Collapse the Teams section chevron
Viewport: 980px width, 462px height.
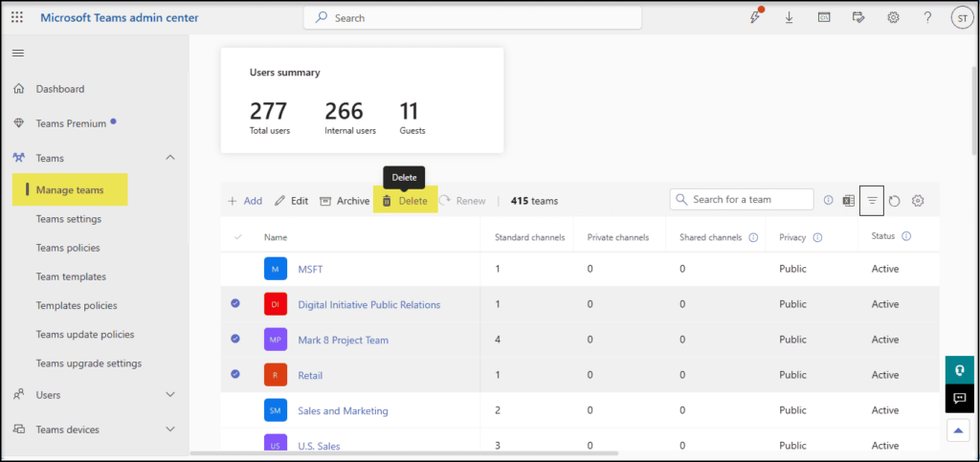[x=170, y=158]
